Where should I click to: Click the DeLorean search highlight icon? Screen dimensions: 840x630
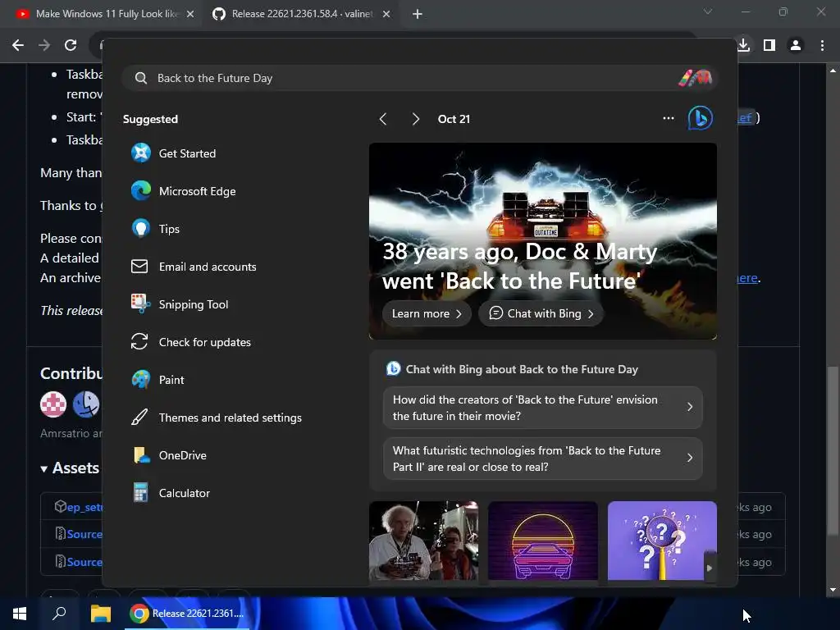[695, 78]
